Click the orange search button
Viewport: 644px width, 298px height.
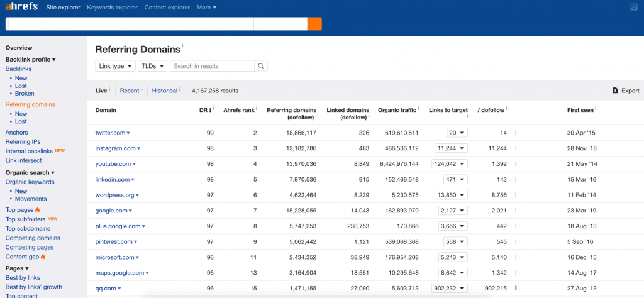(314, 24)
